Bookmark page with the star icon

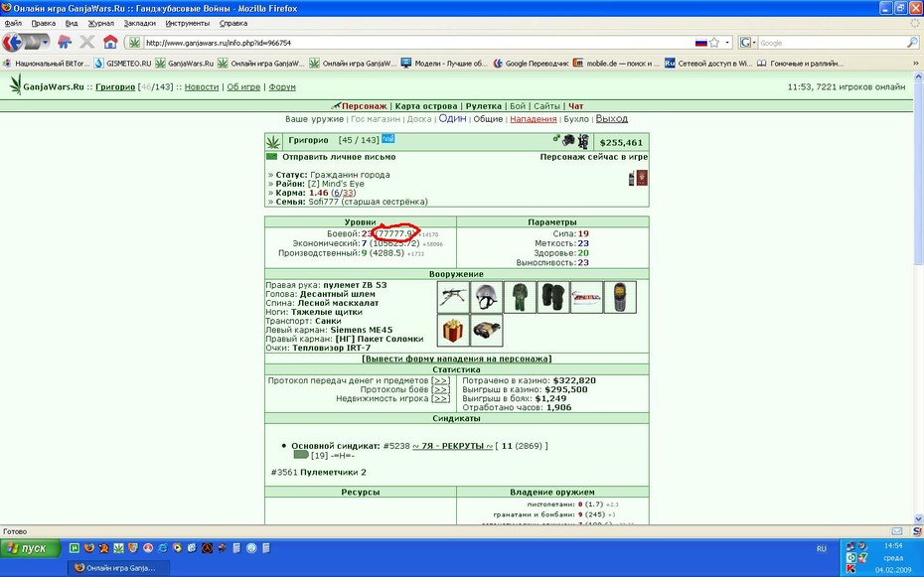714,43
